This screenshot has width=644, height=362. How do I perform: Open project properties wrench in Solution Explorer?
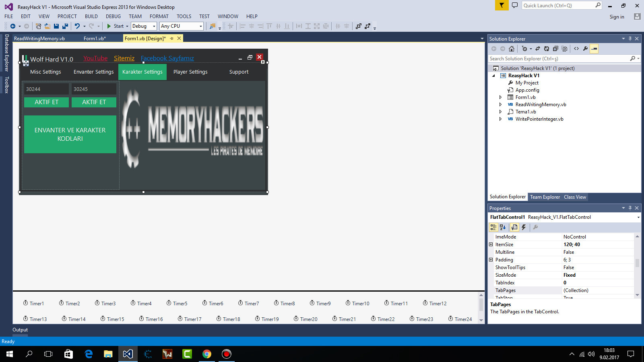pyautogui.click(x=585, y=49)
